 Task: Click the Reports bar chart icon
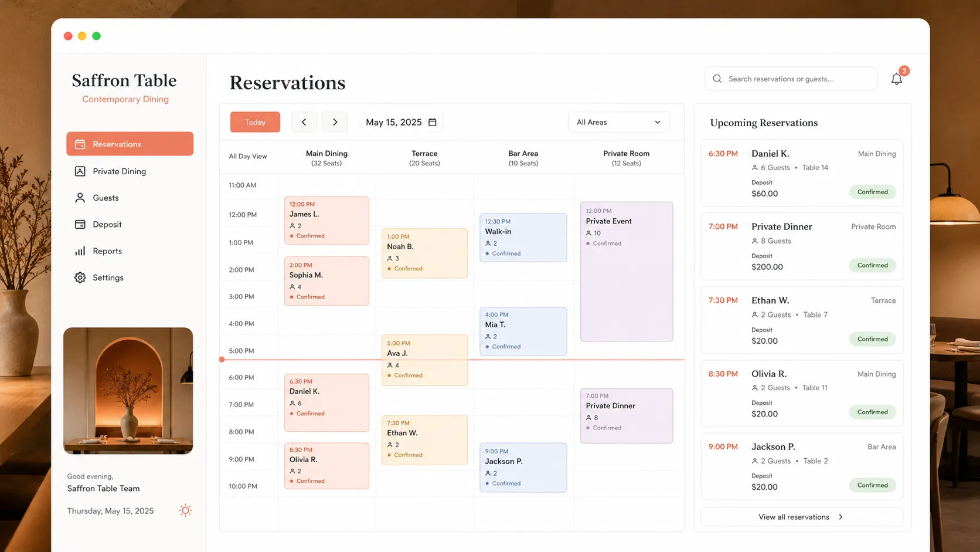pos(80,251)
